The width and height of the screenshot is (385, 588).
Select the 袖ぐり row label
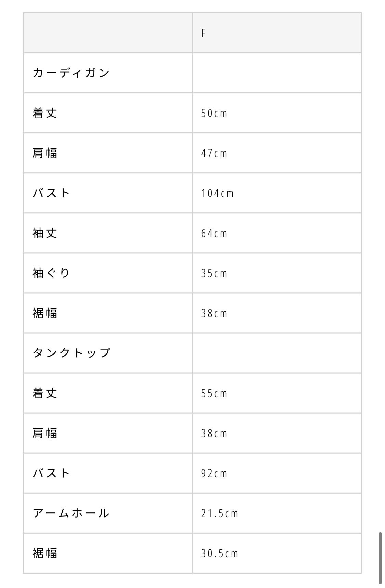click(51, 273)
